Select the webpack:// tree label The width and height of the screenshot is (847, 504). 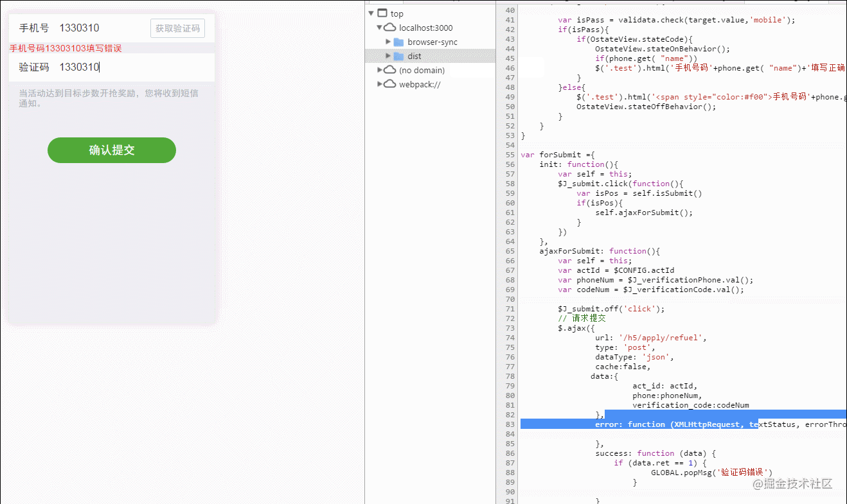click(420, 84)
